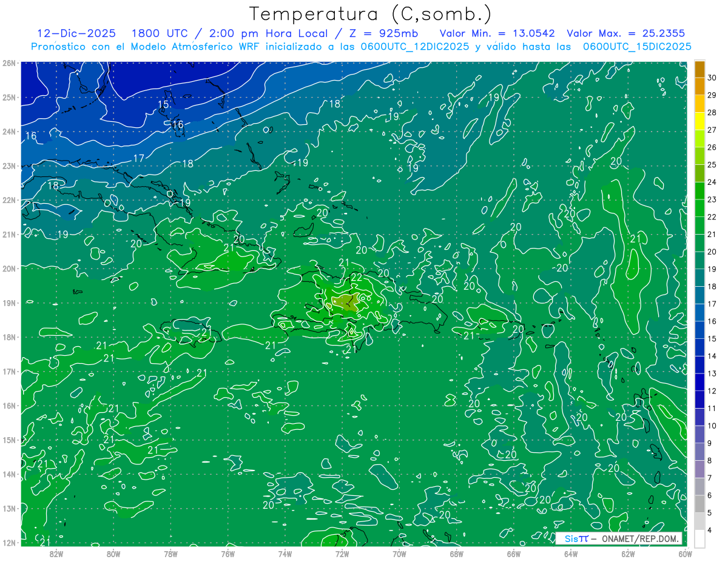This screenshot has height=562, width=728.
Task: Click the "24N" latitude label
Action: (9, 132)
